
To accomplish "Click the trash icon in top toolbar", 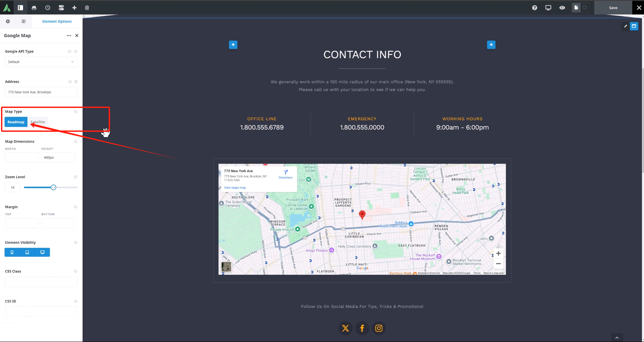I will point(87,7).
